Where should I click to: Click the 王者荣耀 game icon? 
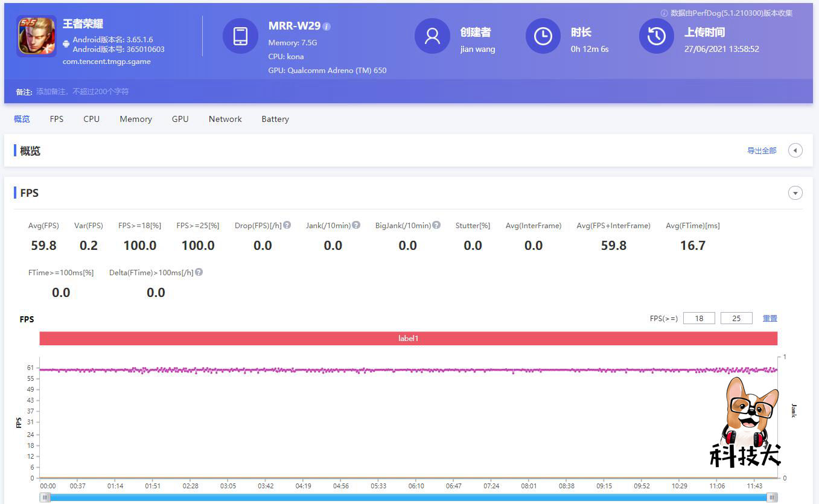click(x=36, y=36)
